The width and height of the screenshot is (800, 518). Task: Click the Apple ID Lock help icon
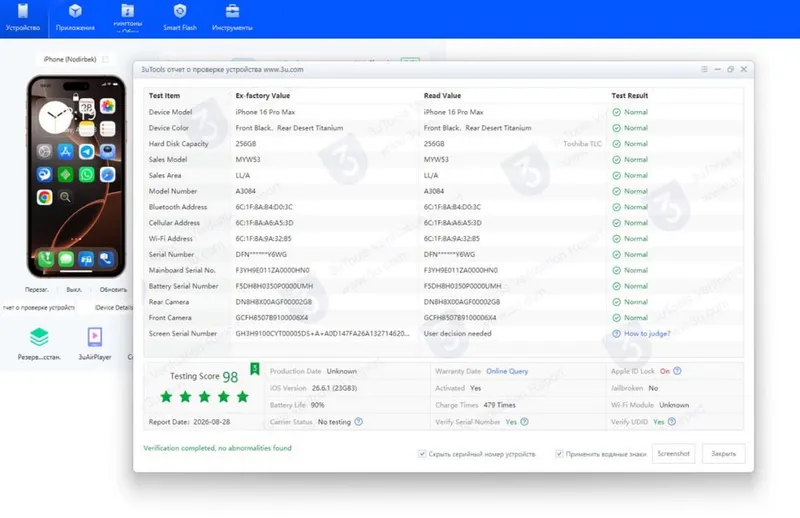(677, 371)
